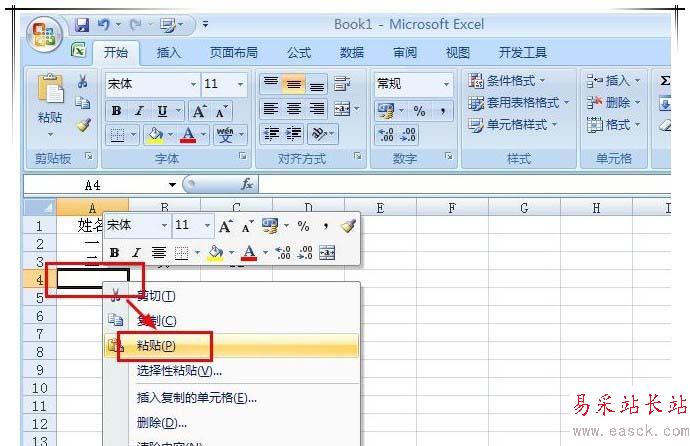The height and width of the screenshot is (446, 690).
Task: Toggle wrap text icon
Action: point(342,83)
